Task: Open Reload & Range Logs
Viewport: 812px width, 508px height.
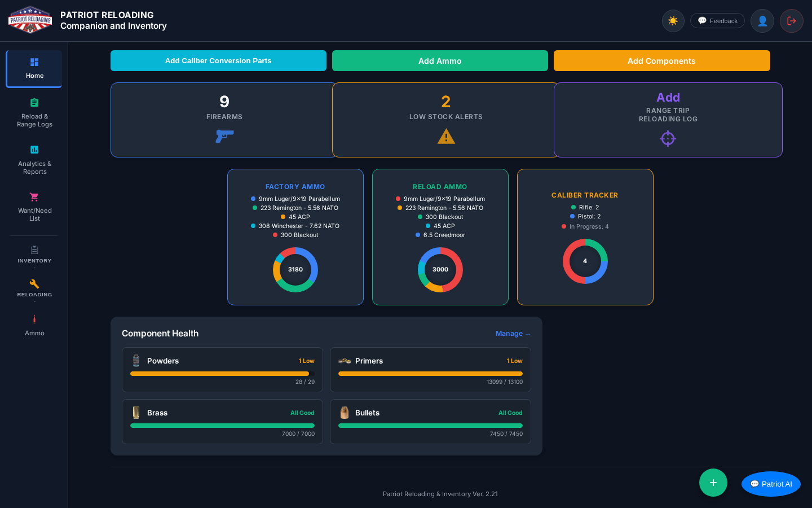Action: pyautogui.click(x=34, y=113)
